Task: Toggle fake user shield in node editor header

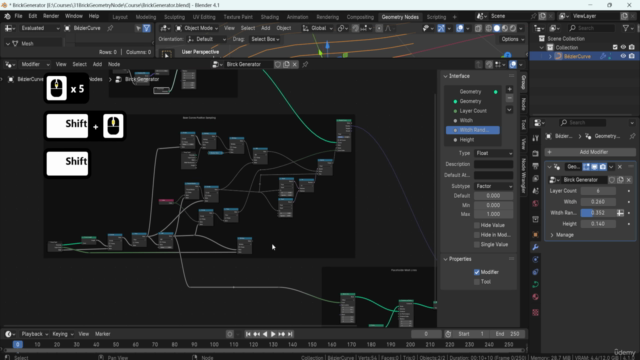Action: 278,64
